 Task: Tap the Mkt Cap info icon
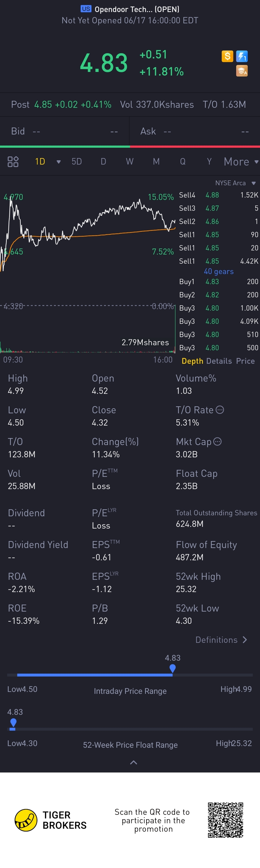click(218, 441)
